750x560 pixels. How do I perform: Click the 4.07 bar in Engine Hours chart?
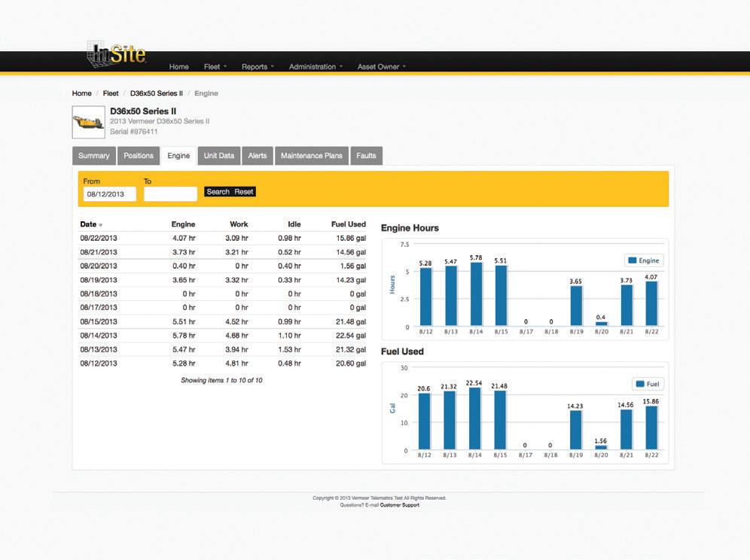pos(651,303)
